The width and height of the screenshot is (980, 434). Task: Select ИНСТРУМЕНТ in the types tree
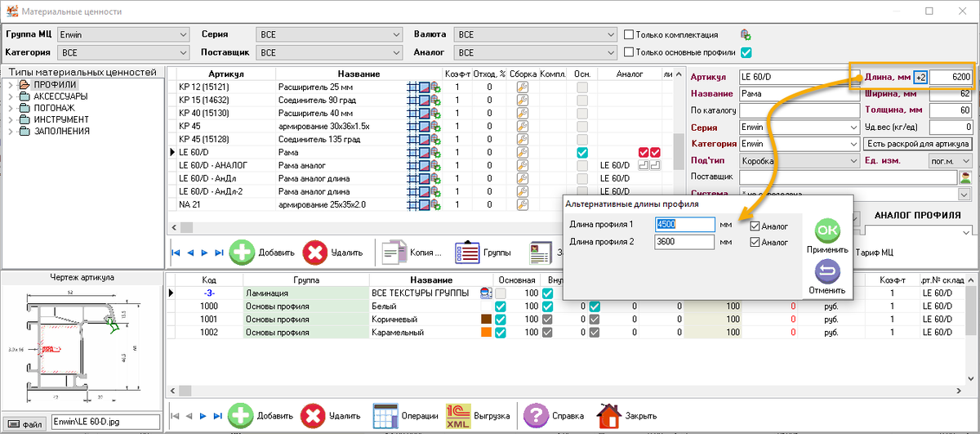click(x=62, y=119)
